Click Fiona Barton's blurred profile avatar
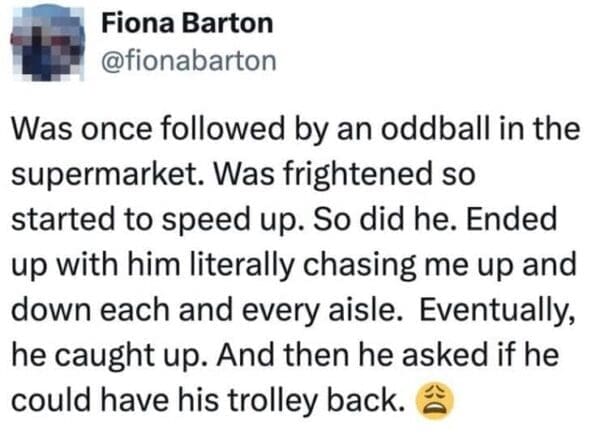Screen dimensions: 600x444 pyautogui.click(x=50, y=42)
